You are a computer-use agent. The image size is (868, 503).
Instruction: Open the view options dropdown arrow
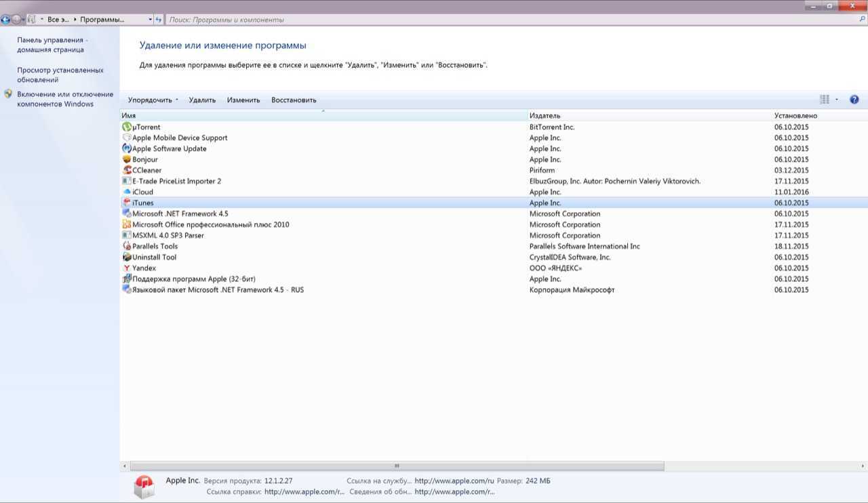[837, 100]
